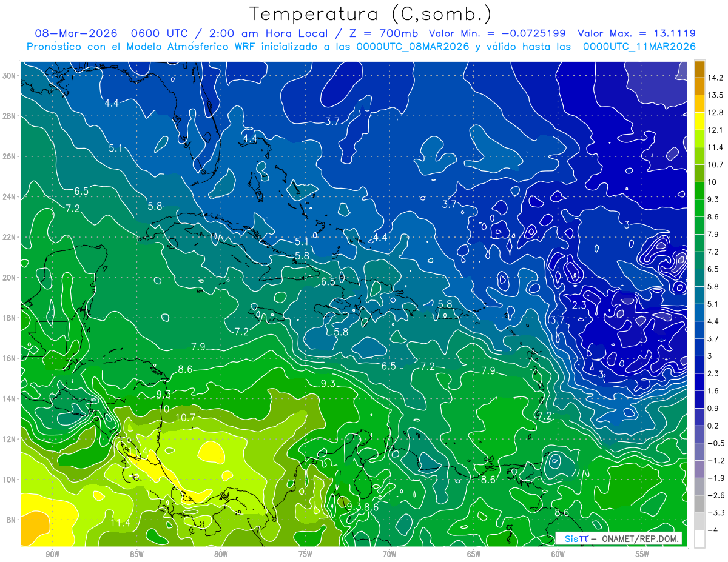Click the 22N latitude axis label
Screen dimensions: 728x562
tap(9, 237)
